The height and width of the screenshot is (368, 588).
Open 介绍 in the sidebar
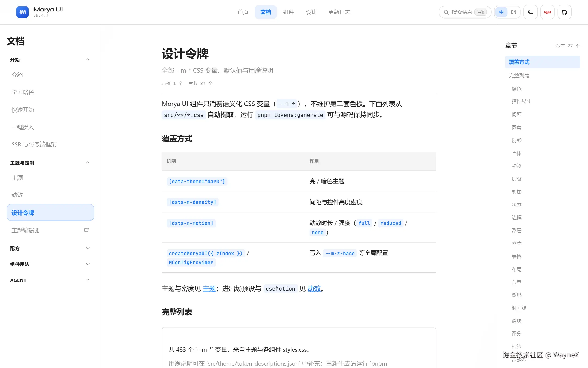click(x=50, y=75)
